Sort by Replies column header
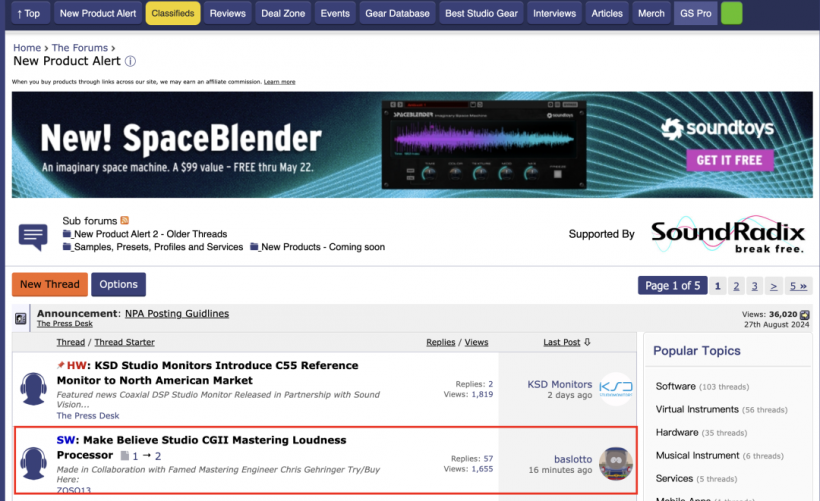Image resolution: width=820 pixels, height=501 pixels. point(440,342)
